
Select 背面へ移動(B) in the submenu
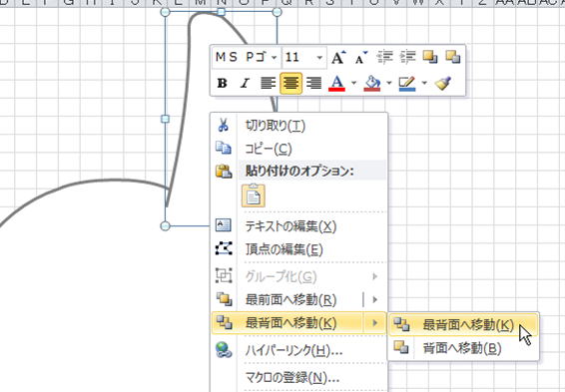463,348
